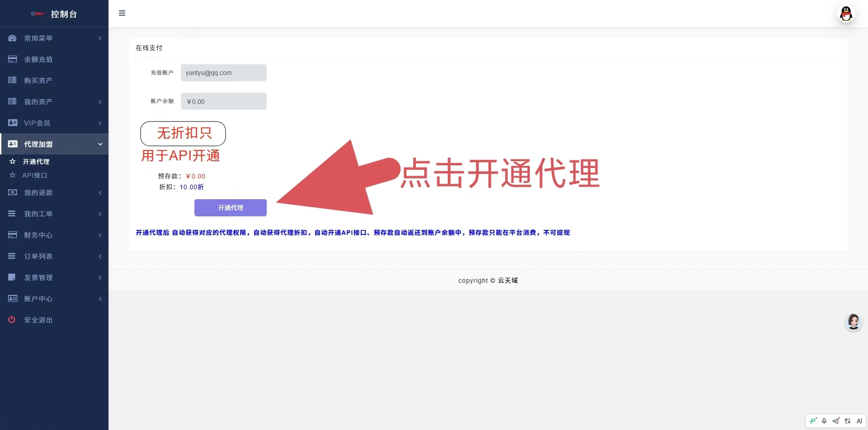Expand the VIP会员 chevron

[100, 123]
